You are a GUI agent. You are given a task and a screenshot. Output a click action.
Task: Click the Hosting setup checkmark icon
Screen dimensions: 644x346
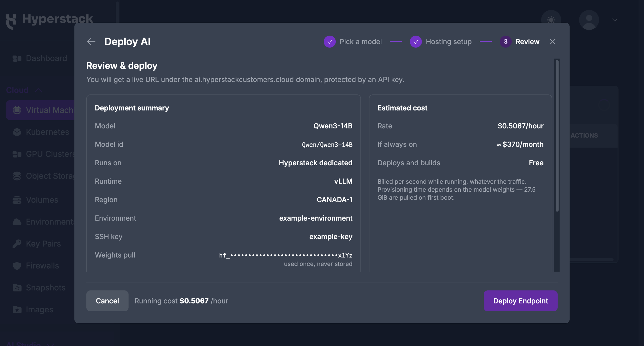click(415, 42)
